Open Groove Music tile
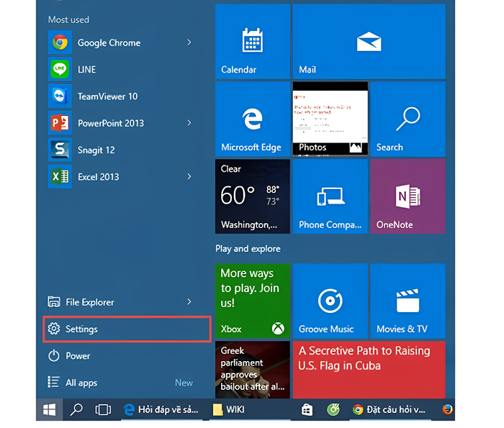The width and height of the screenshot is (504, 428). click(x=330, y=301)
